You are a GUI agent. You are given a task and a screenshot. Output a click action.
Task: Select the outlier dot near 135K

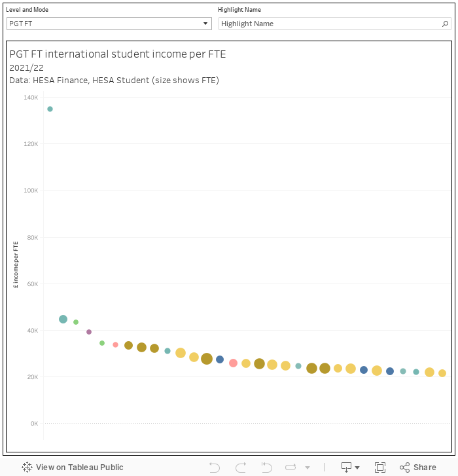[x=50, y=109]
